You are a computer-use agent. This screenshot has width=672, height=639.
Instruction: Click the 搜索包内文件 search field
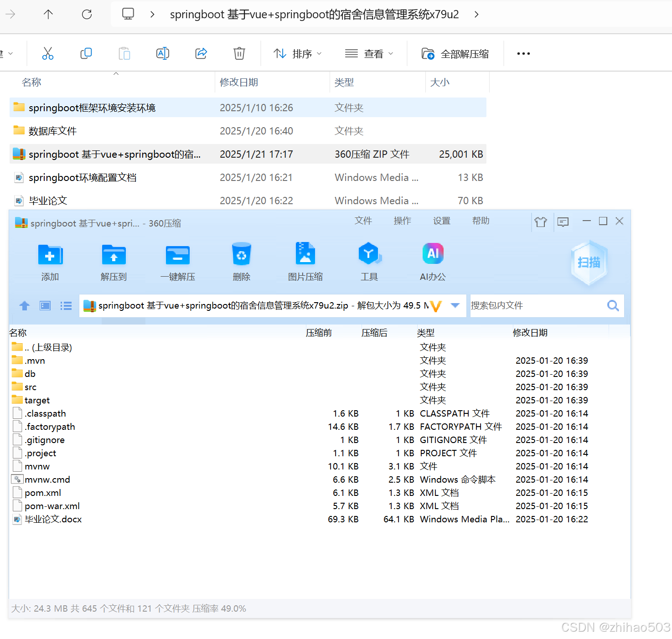(x=538, y=305)
